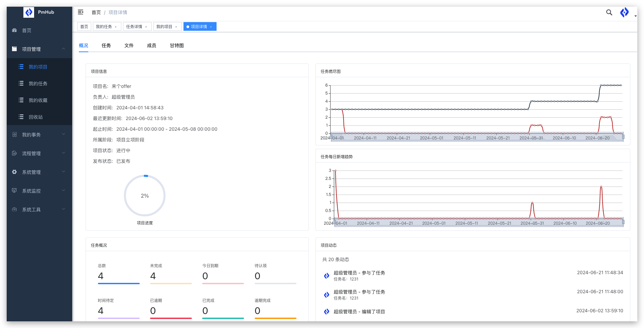Open 回收站 in the sidebar
Image resolution: width=644 pixels, height=328 pixels.
click(x=35, y=117)
